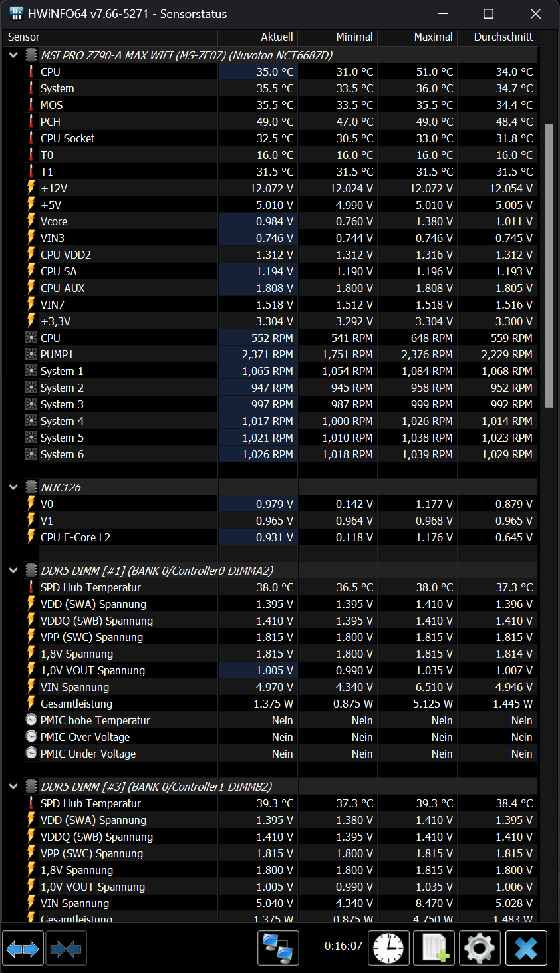Click the Maximal column header
Screen dimensions: 560x973
click(418, 37)
